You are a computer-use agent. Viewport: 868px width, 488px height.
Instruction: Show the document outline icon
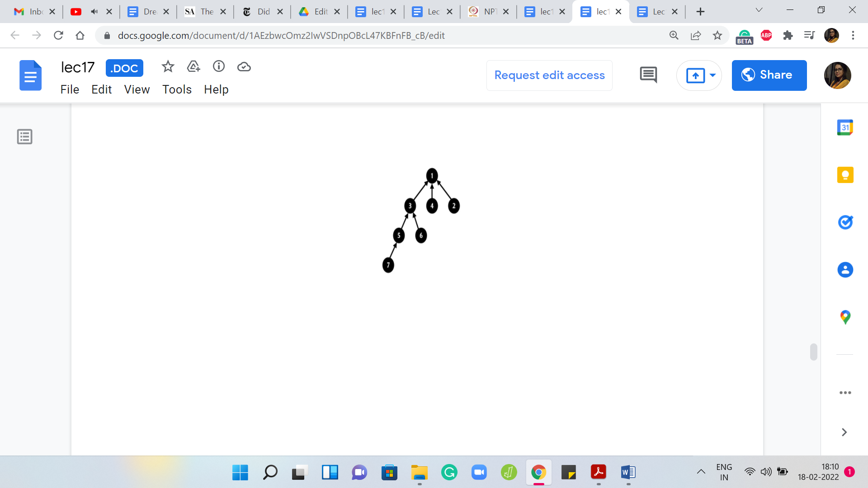[x=25, y=136]
